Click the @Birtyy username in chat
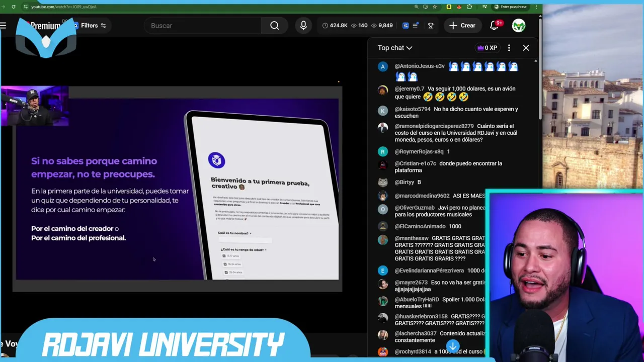Screen dimensions: 644x362 [x=405, y=182]
